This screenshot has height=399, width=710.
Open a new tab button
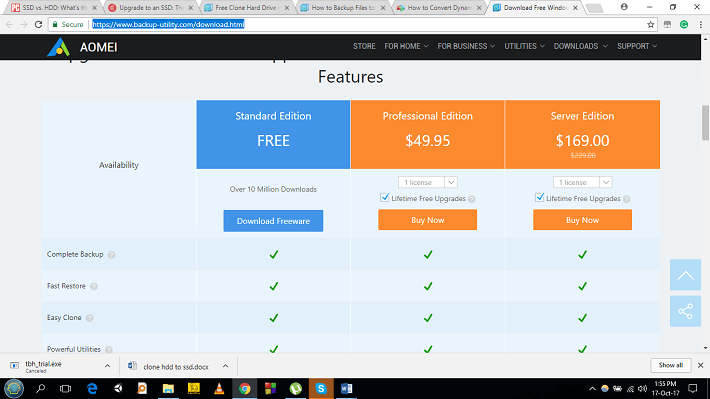595,8
